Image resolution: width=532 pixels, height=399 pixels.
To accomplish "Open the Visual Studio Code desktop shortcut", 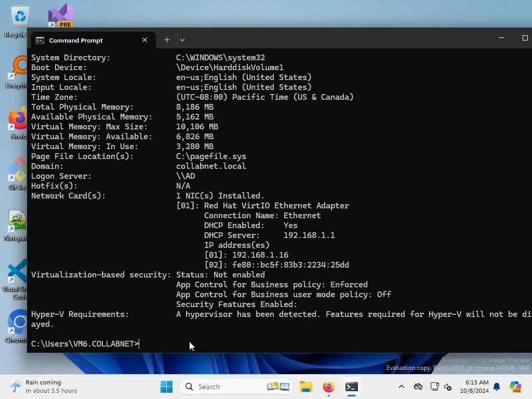I will 16,279.
